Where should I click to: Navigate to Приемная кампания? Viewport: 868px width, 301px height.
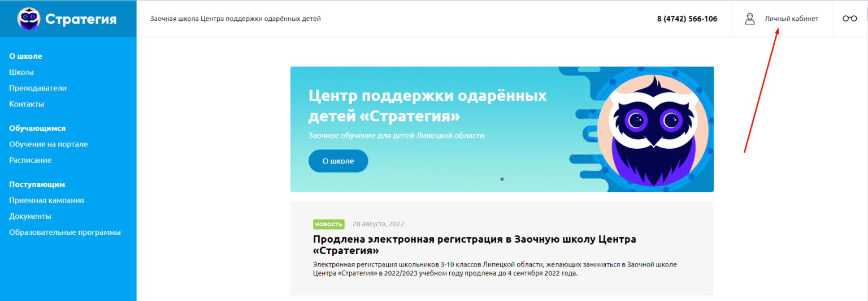click(47, 200)
